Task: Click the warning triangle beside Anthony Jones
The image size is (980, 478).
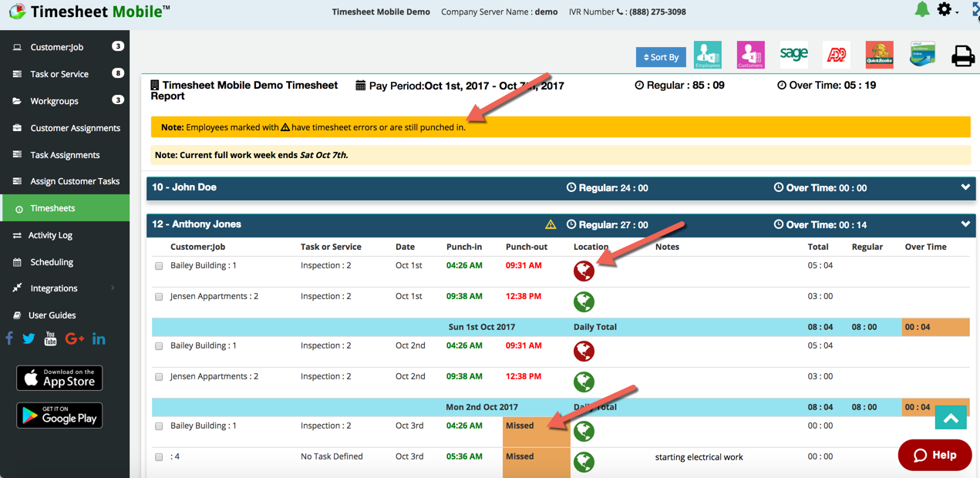Action: tap(550, 224)
